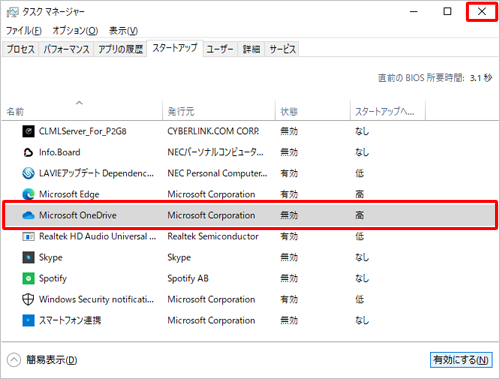Click the Microsoft Edge icon
Image resolution: width=500 pixels, height=379 pixels.
pos(28,194)
